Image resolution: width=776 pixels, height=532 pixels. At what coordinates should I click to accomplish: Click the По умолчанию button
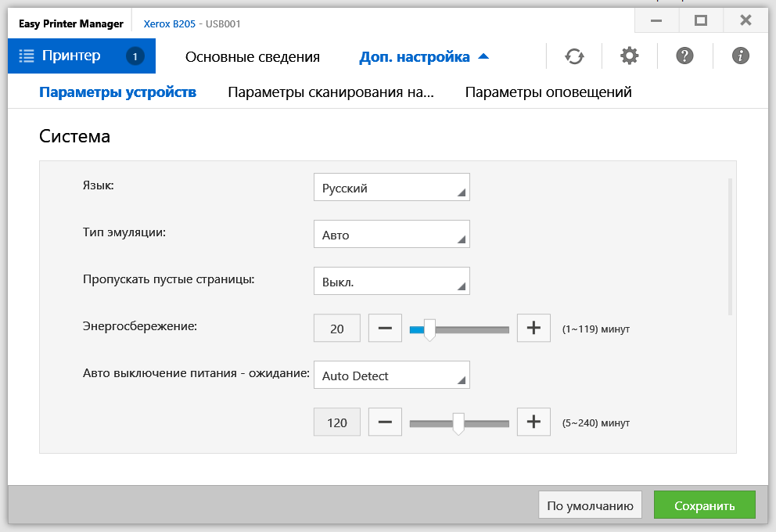click(590, 505)
